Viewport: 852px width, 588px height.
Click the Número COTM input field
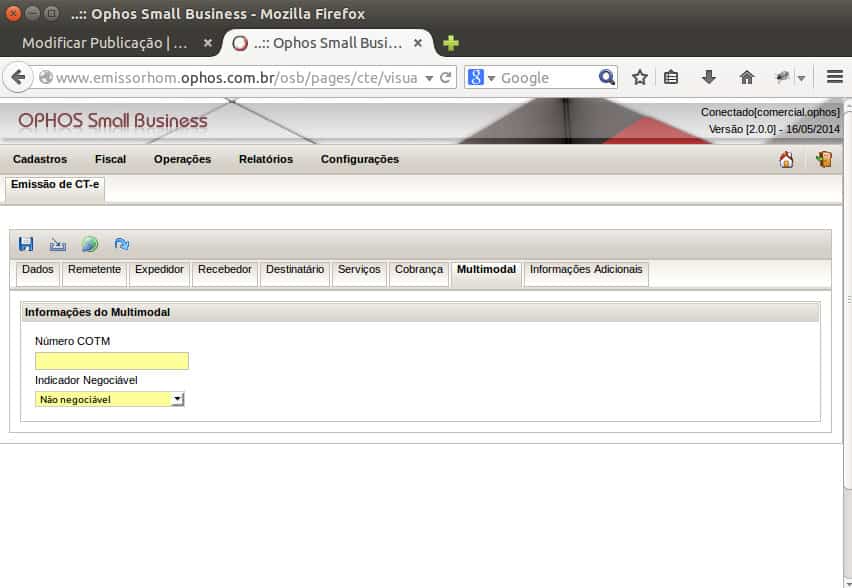coord(112,361)
